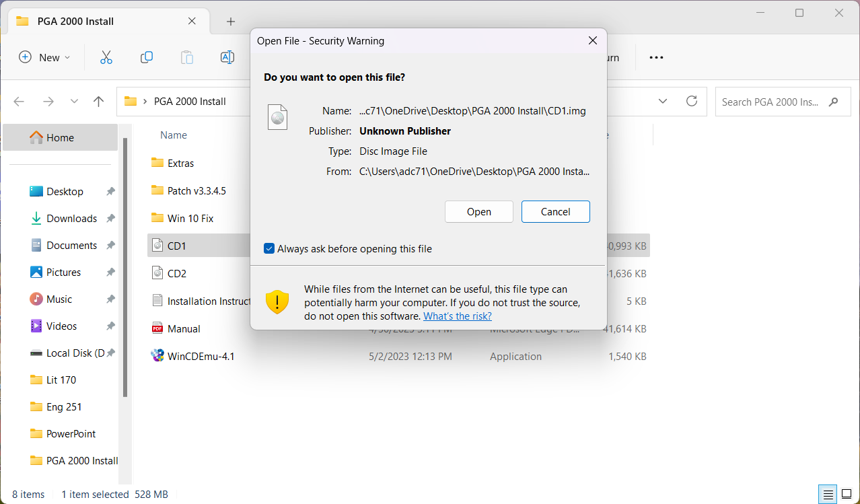Refresh the folder view
The width and height of the screenshot is (860, 504).
[691, 101]
